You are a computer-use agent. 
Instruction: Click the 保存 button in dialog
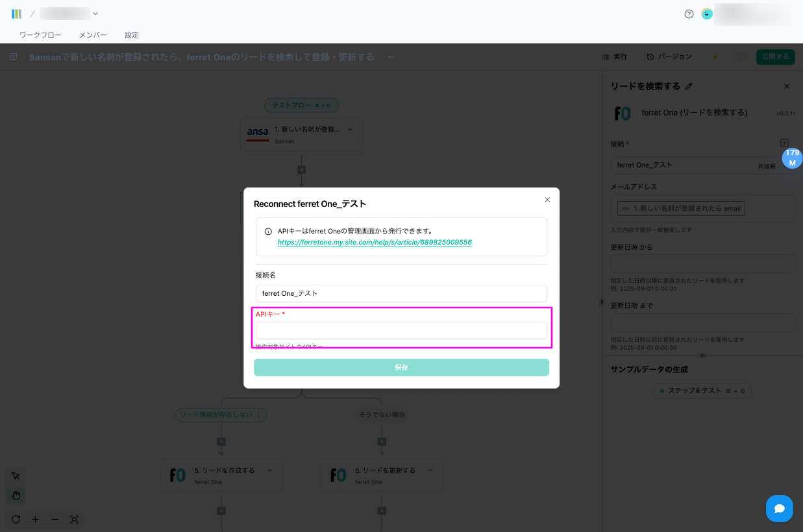click(x=401, y=367)
